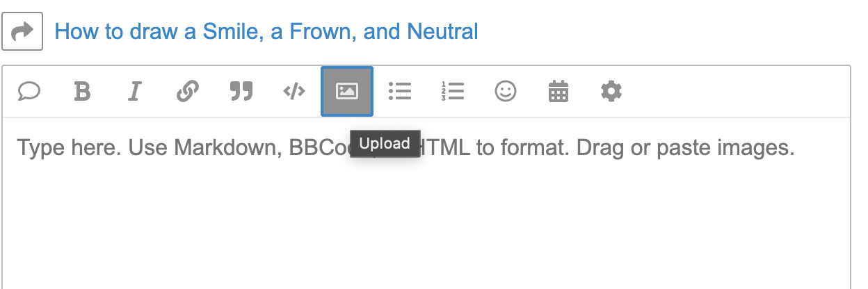Click the "Upload" tooltip label
Screen dimensions: 868x289
click(385, 144)
